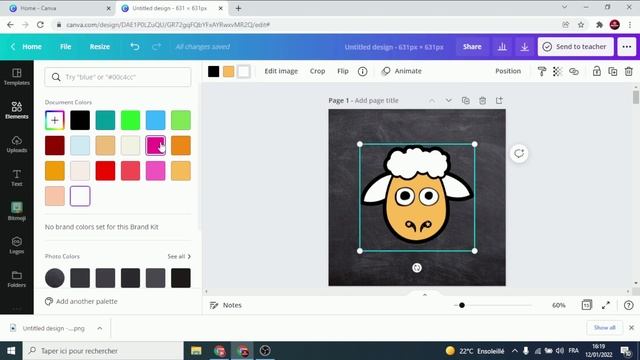
Task: Show hidden system tray icons chevron
Action: [x=514, y=351]
